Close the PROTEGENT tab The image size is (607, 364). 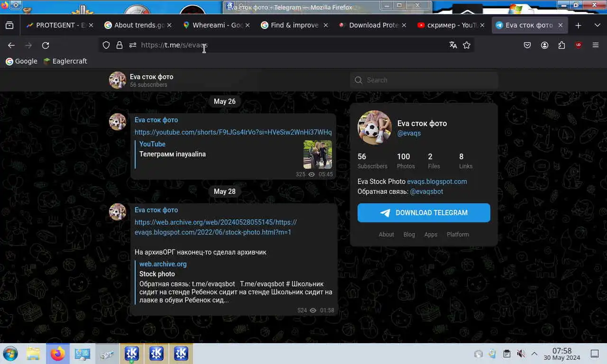(91, 25)
